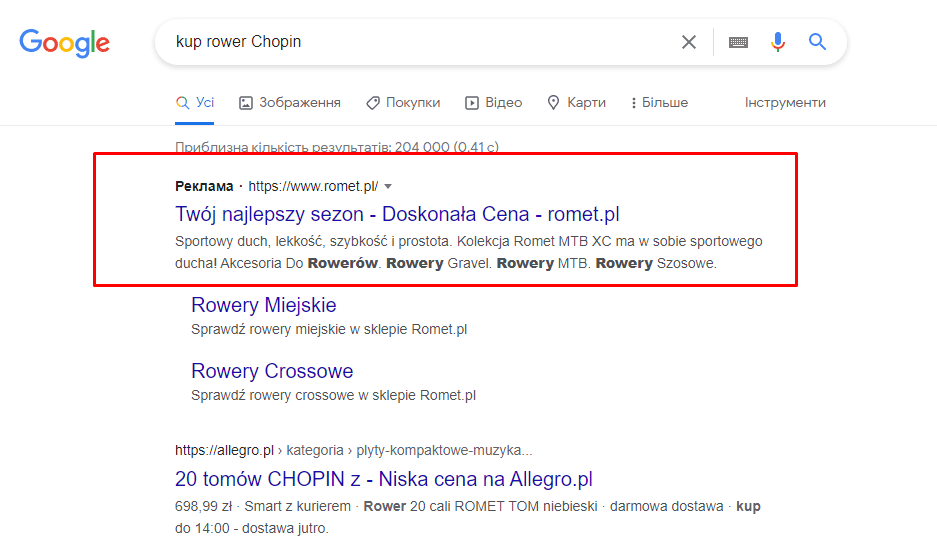Switch to the 'Зображення' tab
The height and width of the screenshot is (557, 937).
click(x=290, y=103)
